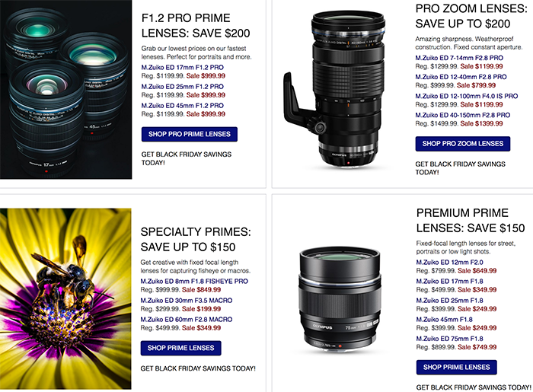This screenshot has height=392, width=533.
Task: Open the M.Zuiko ED 60mm F2.8 Macro link
Action: [185, 320]
